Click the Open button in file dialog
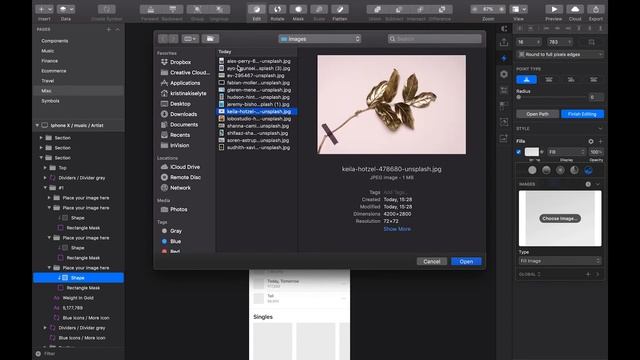This screenshot has height=360, width=640. 466,262
